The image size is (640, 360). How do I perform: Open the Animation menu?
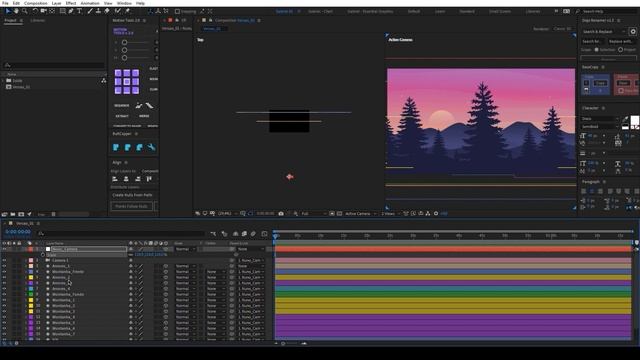click(x=90, y=3)
